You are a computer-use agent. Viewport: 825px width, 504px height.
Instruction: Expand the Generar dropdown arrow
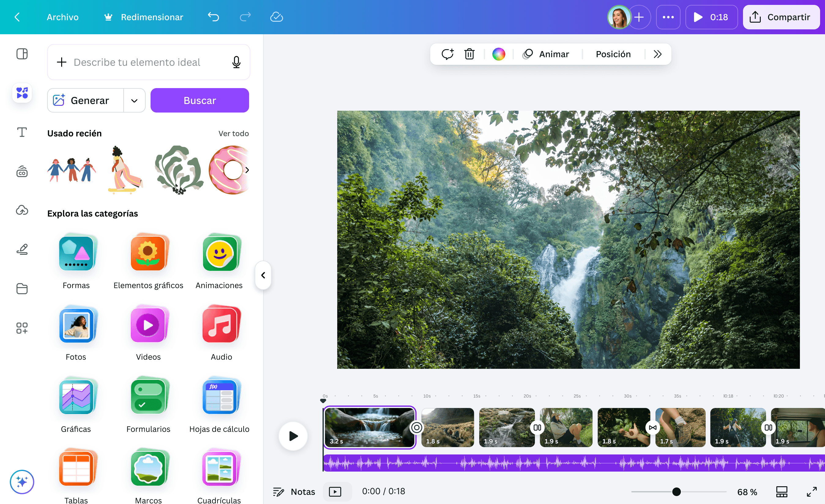click(134, 100)
